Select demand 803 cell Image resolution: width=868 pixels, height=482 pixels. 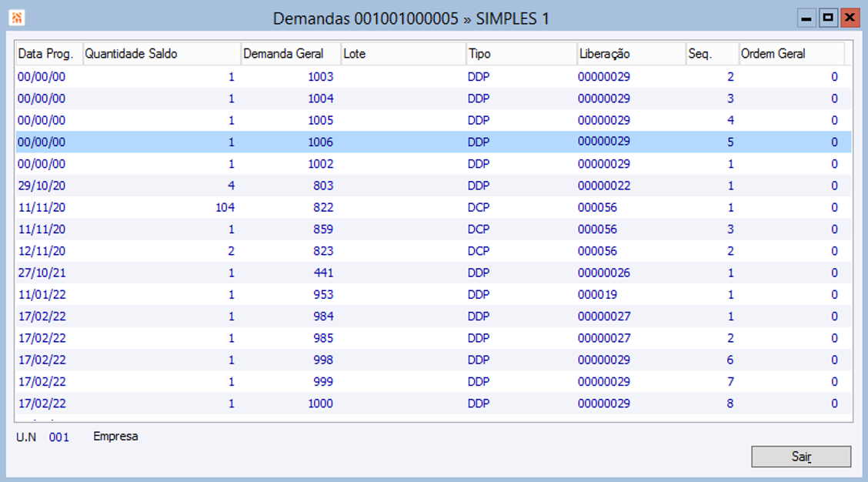(323, 186)
